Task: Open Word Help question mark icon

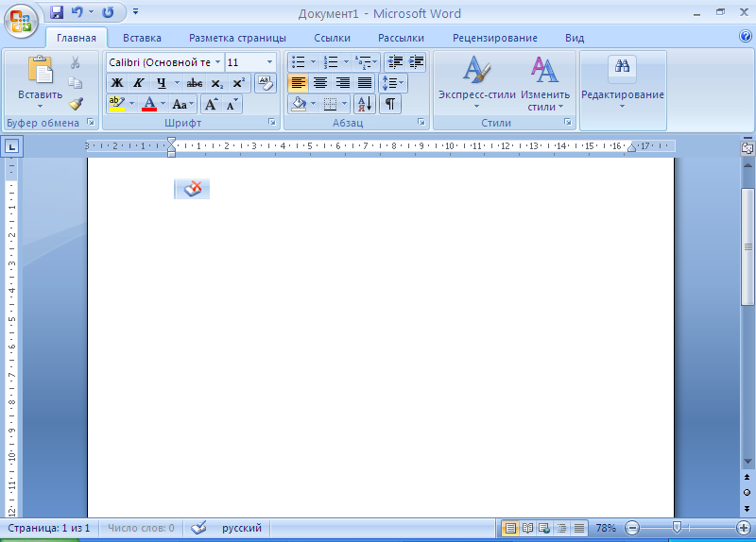Action: click(x=746, y=36)
